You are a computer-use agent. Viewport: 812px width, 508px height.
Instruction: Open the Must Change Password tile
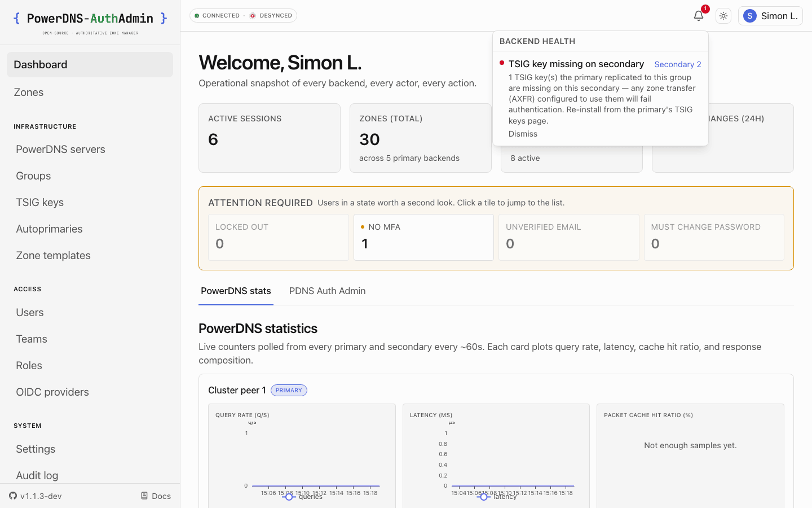(714, 237)
